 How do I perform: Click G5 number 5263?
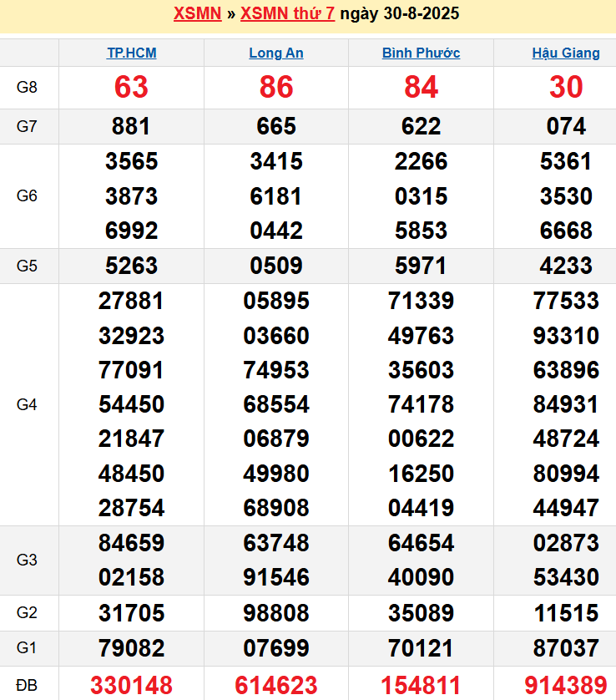point(132,266)
